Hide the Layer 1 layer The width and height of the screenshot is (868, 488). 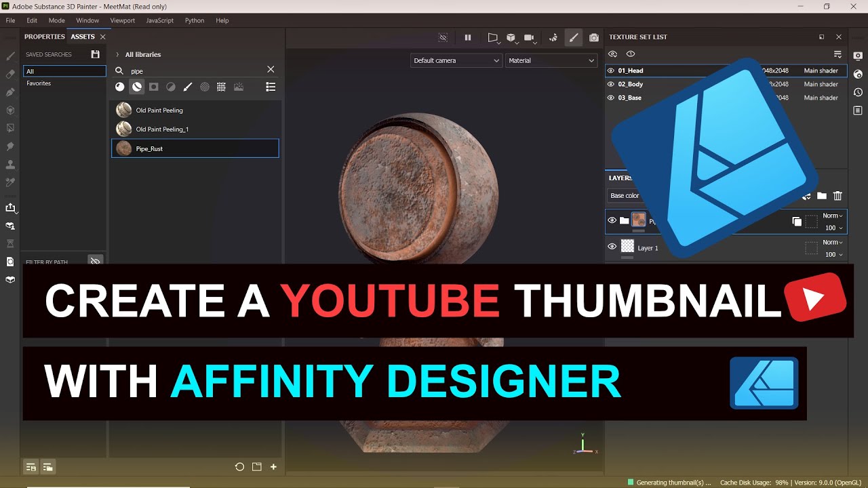[612, 247]
